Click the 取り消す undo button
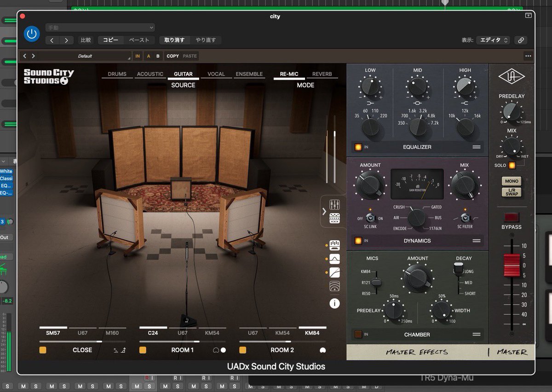This screenshot has width=552, height=392. tap(174, 40)
